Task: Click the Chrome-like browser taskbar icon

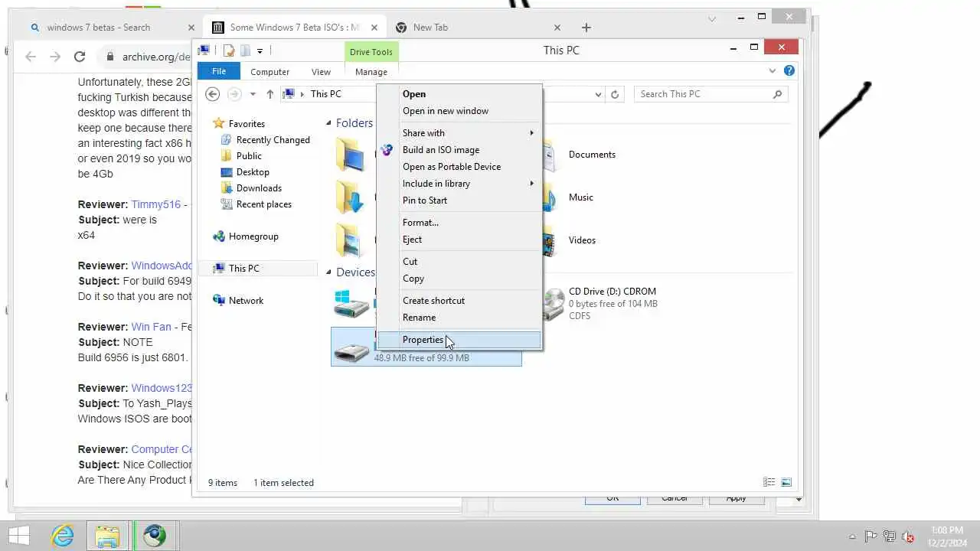Action: point(155,536)
